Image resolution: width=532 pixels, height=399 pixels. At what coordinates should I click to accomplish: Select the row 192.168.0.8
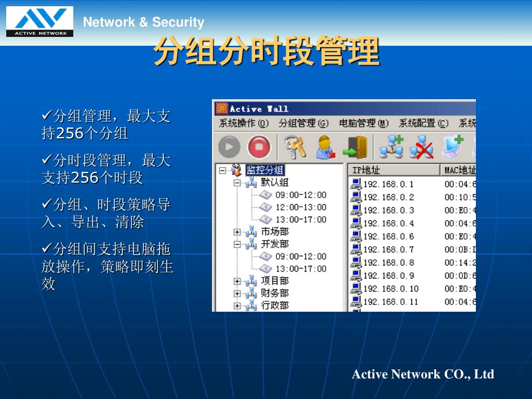click(413, 262)
